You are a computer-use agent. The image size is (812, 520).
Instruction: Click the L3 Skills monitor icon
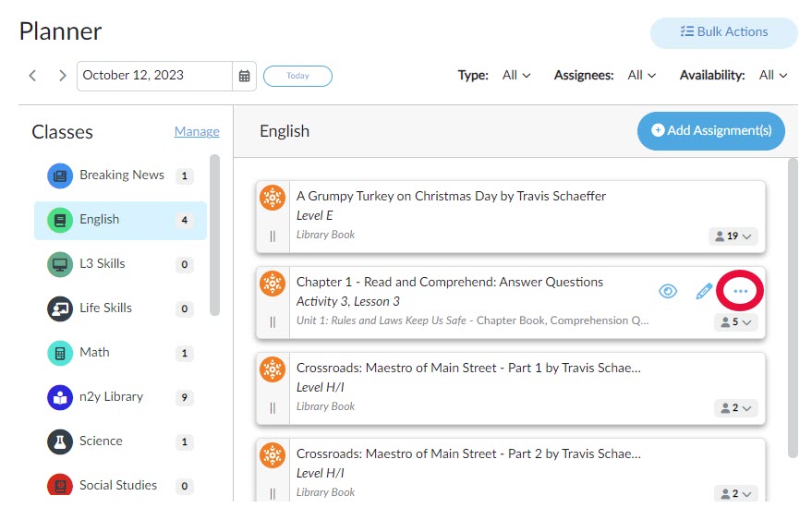coord(60,264)
